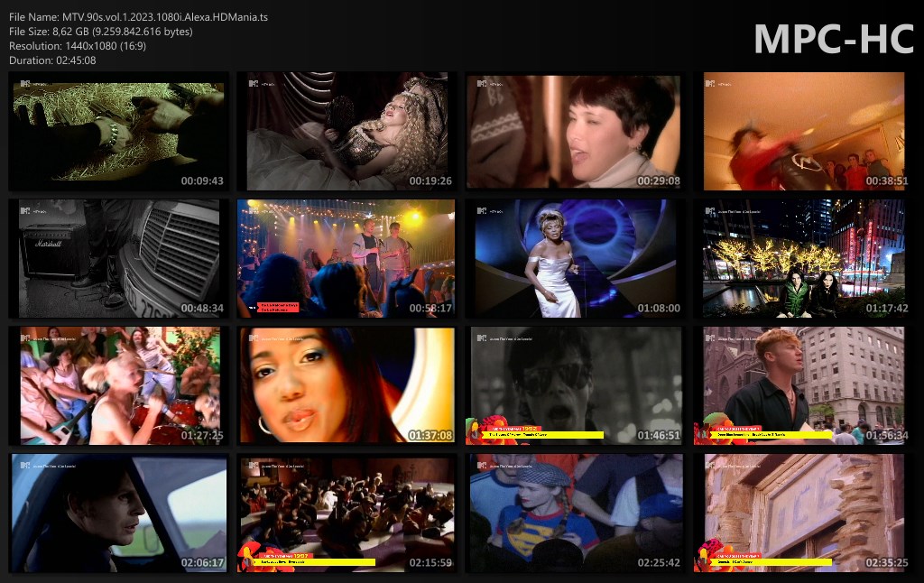
Task: Select the thumbnail timestamped 02:25:42
Action: pos(575,514)
